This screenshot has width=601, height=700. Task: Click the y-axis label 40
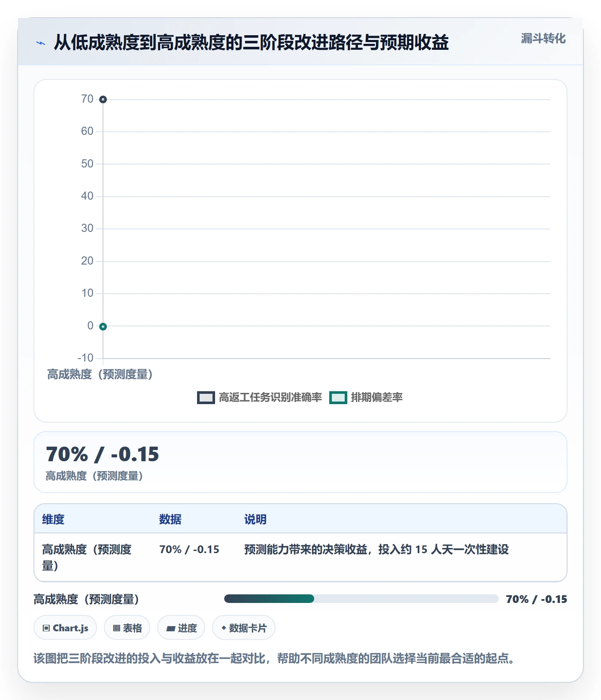[87, 196]
